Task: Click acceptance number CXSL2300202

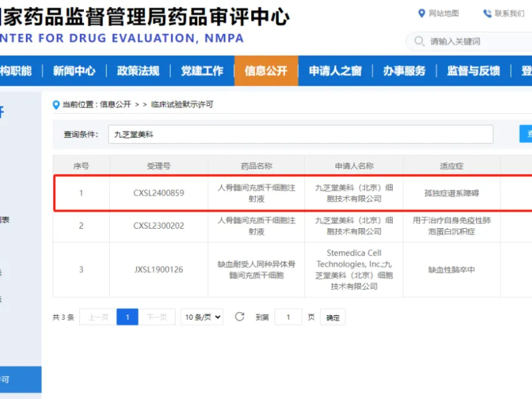Action: pos(158,226)
